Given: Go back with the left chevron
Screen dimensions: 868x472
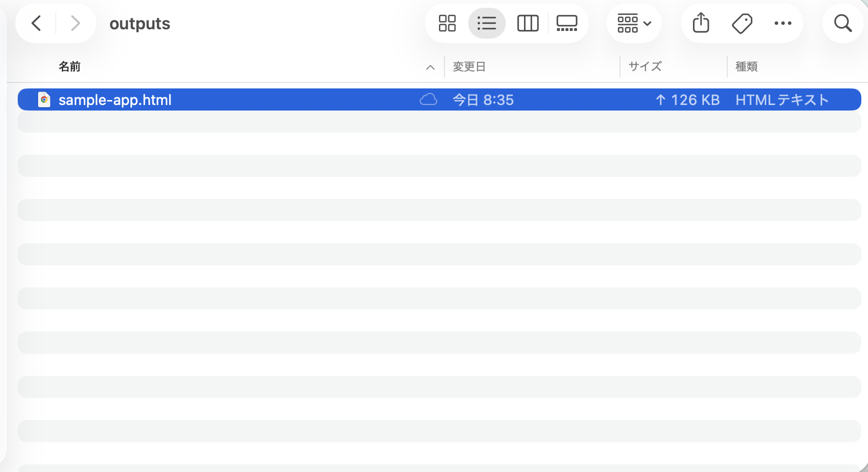Looking at the screenshot, I should 36,23.
